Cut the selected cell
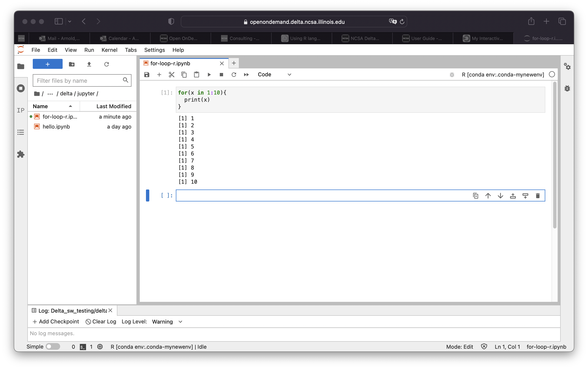The width and height of the screenshot is (588, 369). click(x=171, y=74)
